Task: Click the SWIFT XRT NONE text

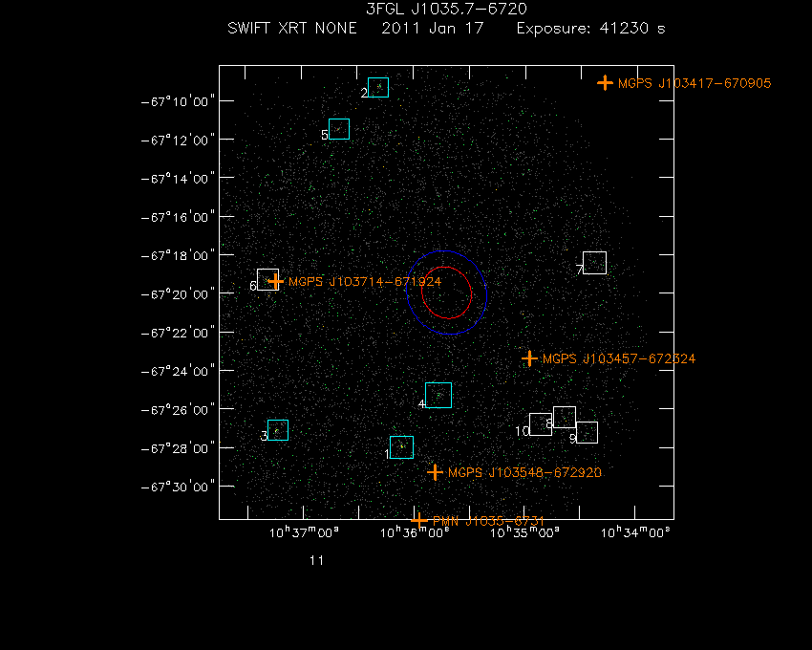Action: [x=292, y=28]
